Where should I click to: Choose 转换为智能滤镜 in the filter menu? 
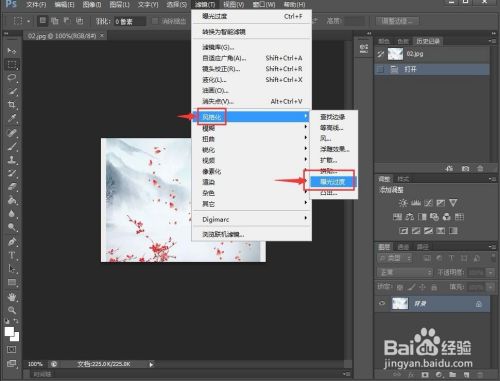pyautogui.click(x=252, y=32)
